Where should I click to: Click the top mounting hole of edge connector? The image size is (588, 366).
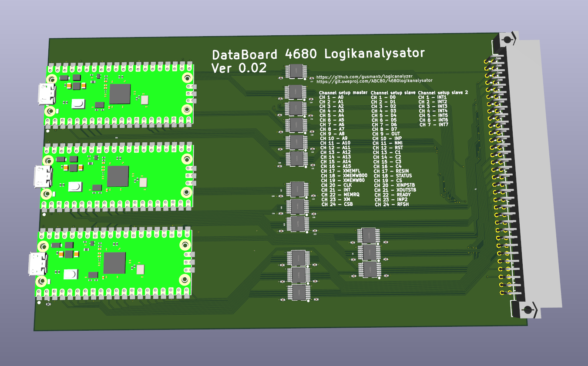coord(507,40)
